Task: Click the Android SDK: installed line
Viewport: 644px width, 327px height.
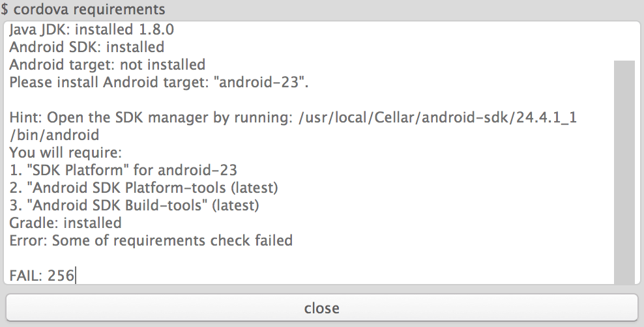Action: click(x=87, y=47)
